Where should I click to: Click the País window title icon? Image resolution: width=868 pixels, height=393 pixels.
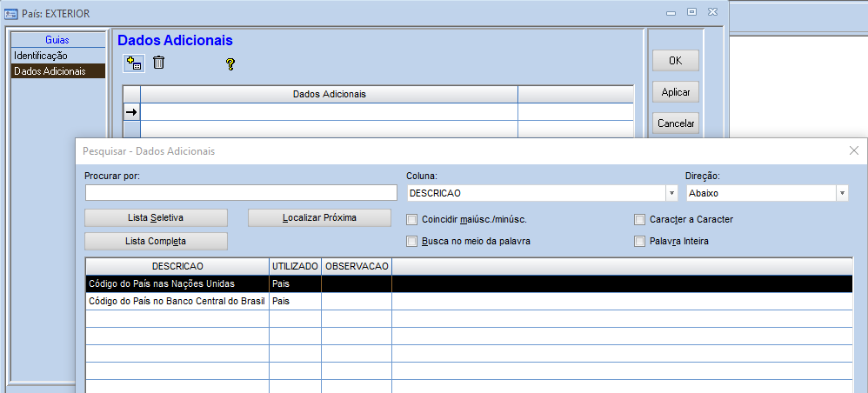click(11, 14)
